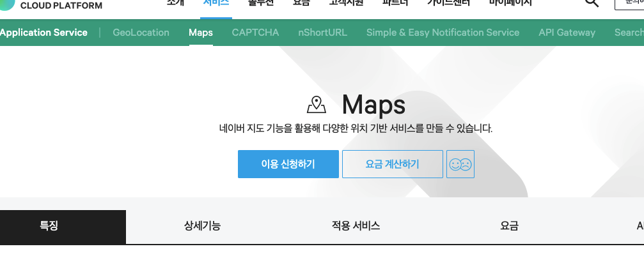The image size is (644, 265).
Task: Select the Maps submenu item
Action: tap(201, 33)
